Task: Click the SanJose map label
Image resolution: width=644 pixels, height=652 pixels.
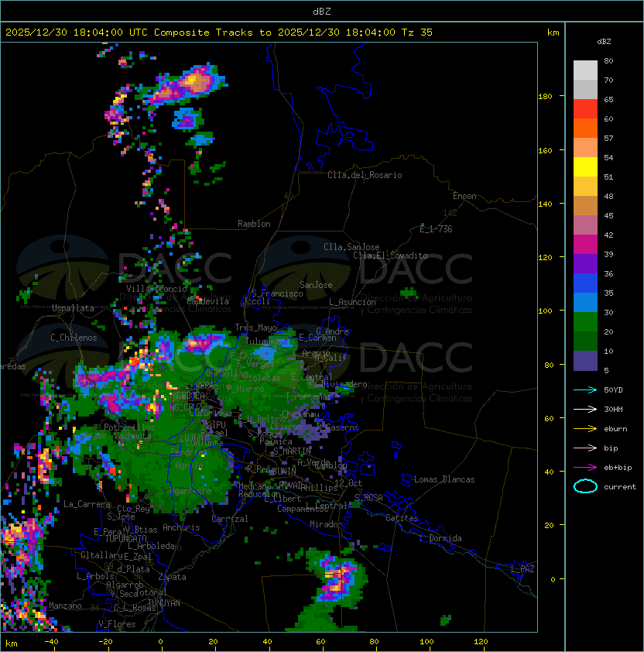Action: pos(316,285)
